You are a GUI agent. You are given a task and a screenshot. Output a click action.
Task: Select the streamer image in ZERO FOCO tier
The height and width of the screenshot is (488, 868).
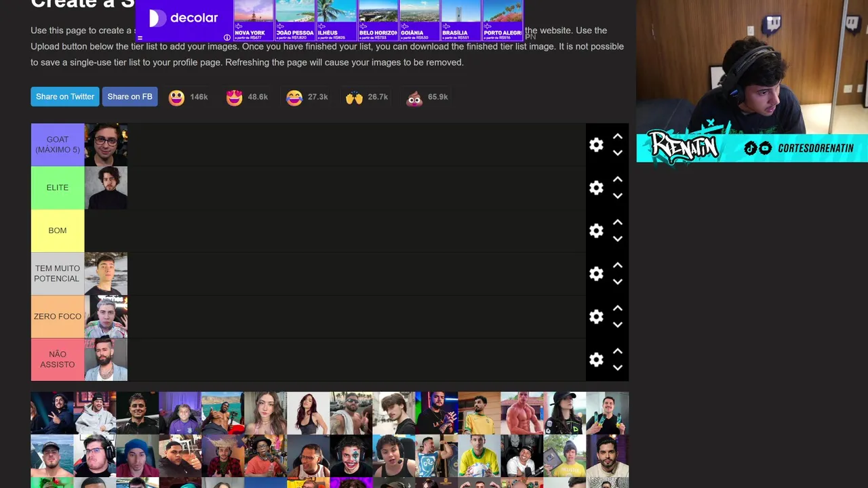tap(106, 317)
